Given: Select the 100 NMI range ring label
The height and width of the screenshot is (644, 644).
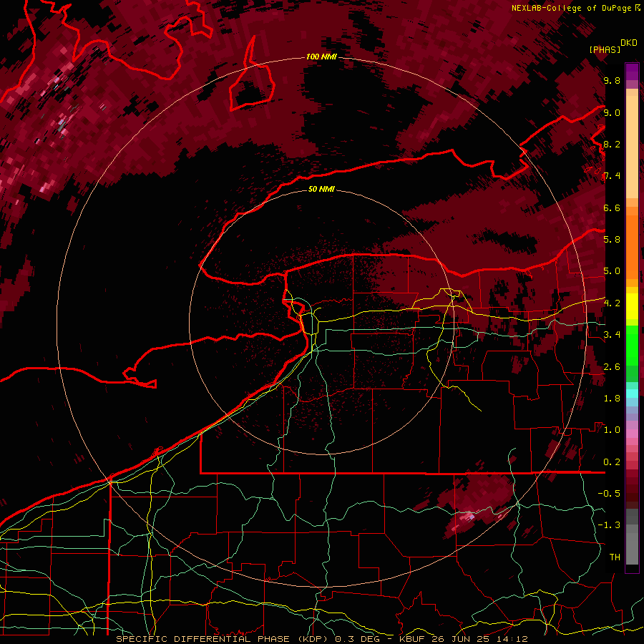Looking at the screenshot, I should [321, 57].
